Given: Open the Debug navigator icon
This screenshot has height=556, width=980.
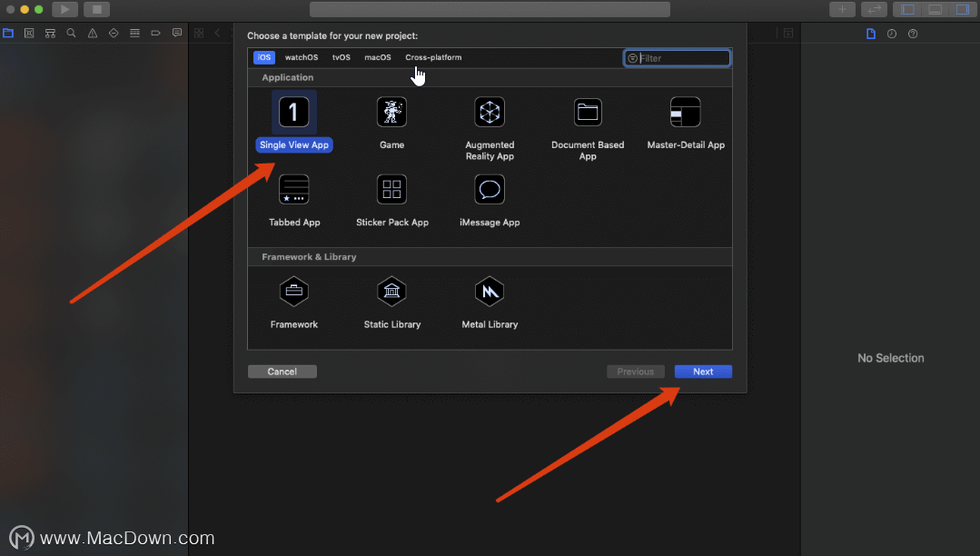Looking at the screenshot, I should (134, 33).
